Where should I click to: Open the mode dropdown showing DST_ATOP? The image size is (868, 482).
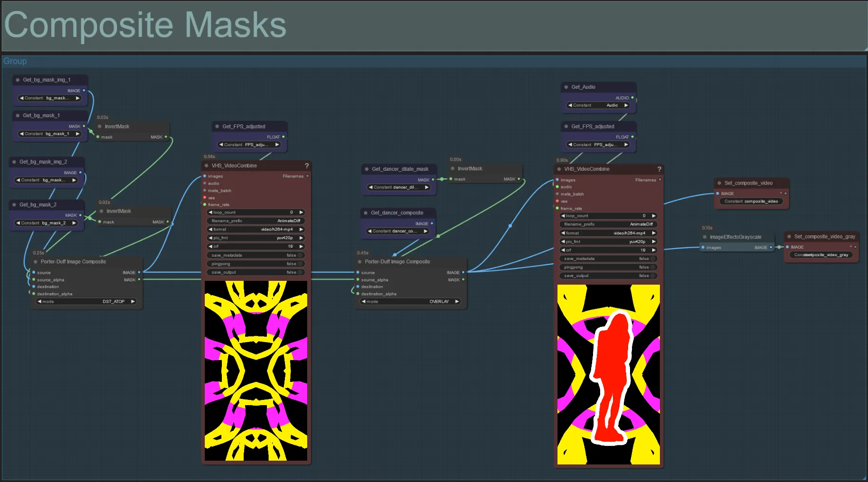click(87, 301)
